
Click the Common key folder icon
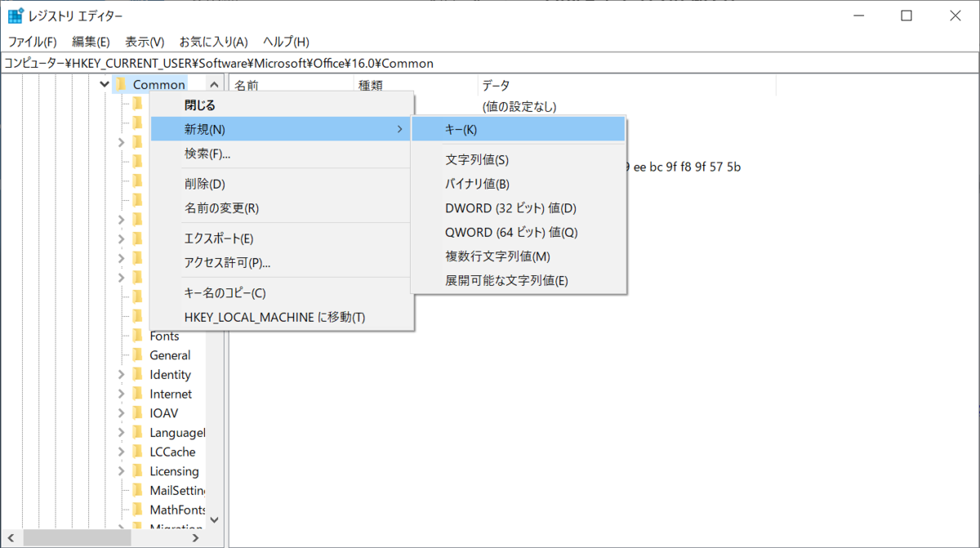pos(121,84)
